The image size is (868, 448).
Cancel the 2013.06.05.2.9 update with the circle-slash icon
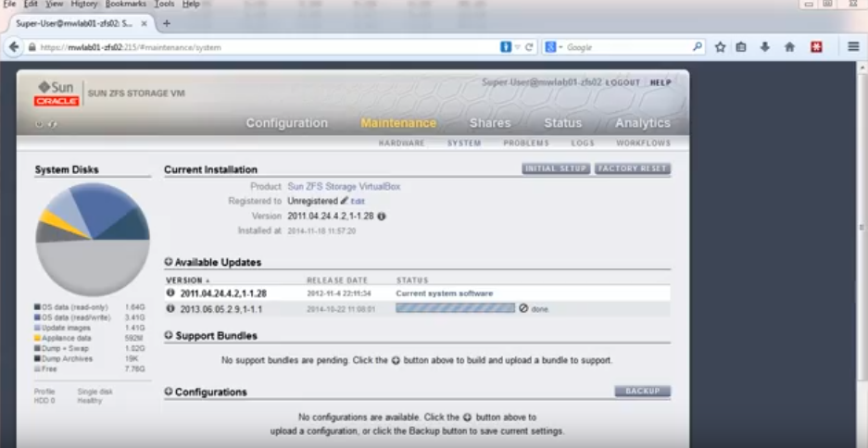[x=523, y=308]
